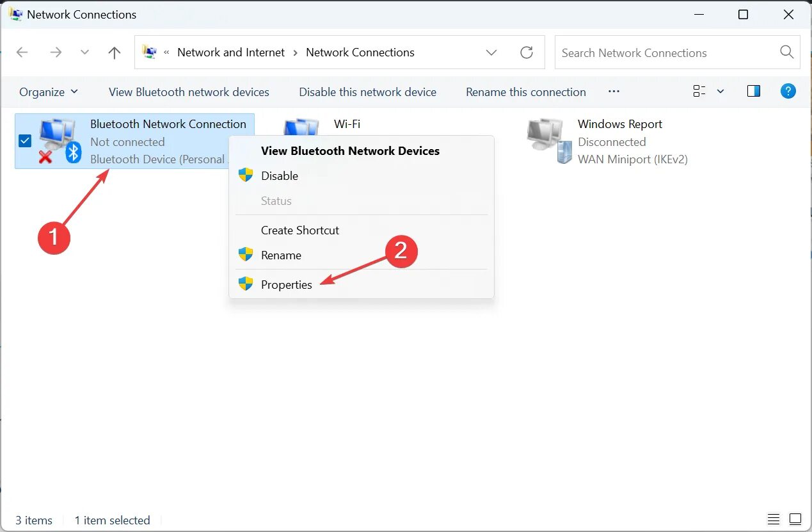Click Network Connections breadcrumb segment

(360, 52)
